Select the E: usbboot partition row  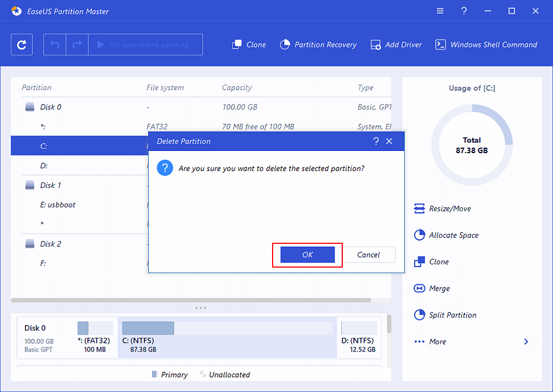[58, 205]
